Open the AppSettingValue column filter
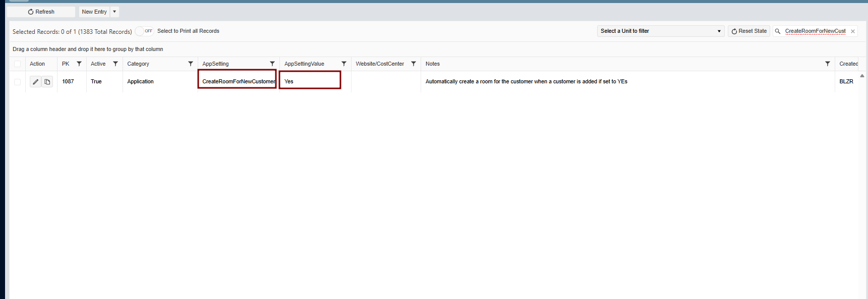Image resolution: width=868 pixels, height=299 pixels. coord(344,64)
